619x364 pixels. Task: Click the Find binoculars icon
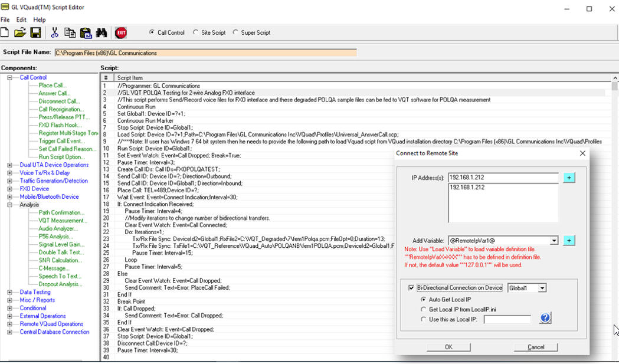click(x=101, y=32)
